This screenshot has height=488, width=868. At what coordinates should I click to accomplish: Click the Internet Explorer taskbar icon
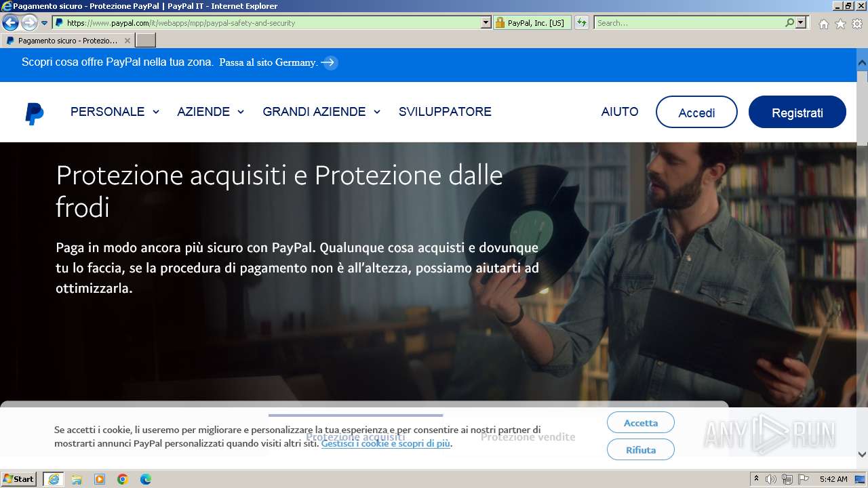tap(54, 479)
